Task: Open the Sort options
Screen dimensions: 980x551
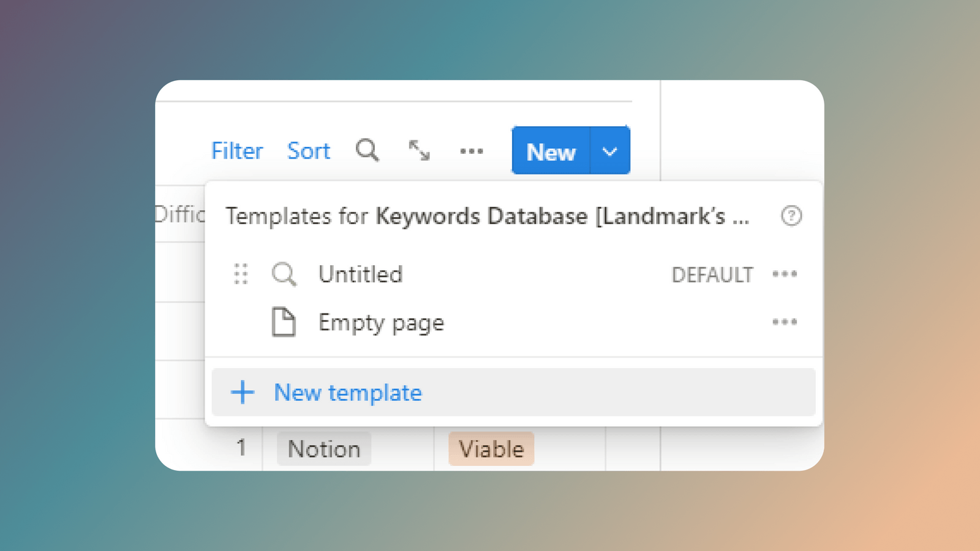Action: (x=308, y=151)
